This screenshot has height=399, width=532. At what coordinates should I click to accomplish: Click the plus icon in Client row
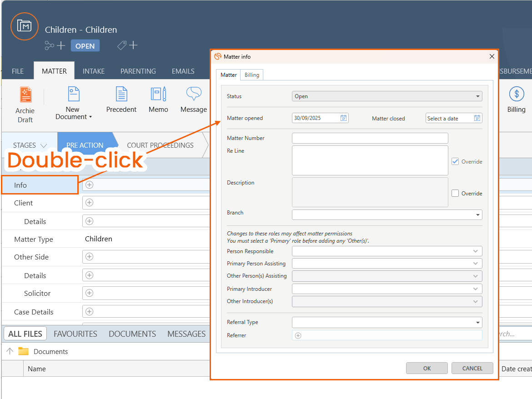90,203
